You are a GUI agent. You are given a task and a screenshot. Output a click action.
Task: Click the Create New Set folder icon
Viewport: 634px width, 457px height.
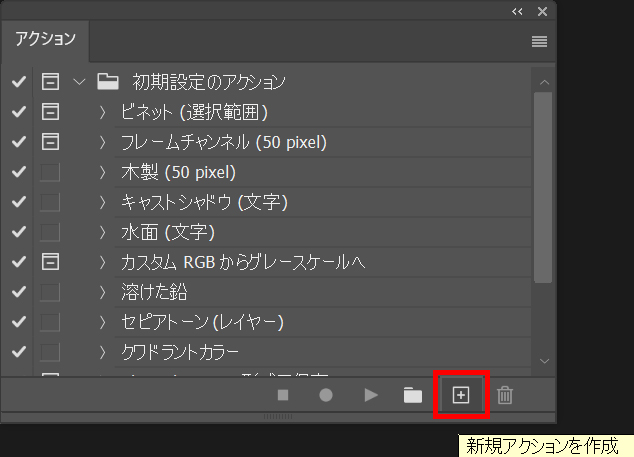[412, 395]
